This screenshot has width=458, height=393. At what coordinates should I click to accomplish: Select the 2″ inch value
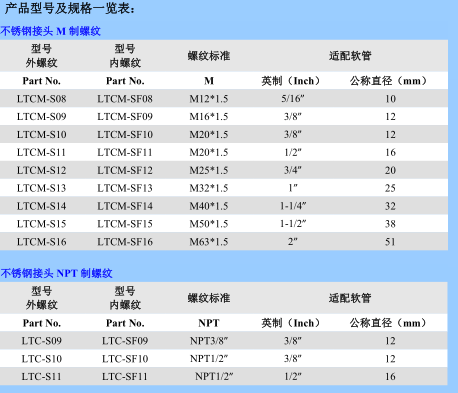(x=293, y=242)
